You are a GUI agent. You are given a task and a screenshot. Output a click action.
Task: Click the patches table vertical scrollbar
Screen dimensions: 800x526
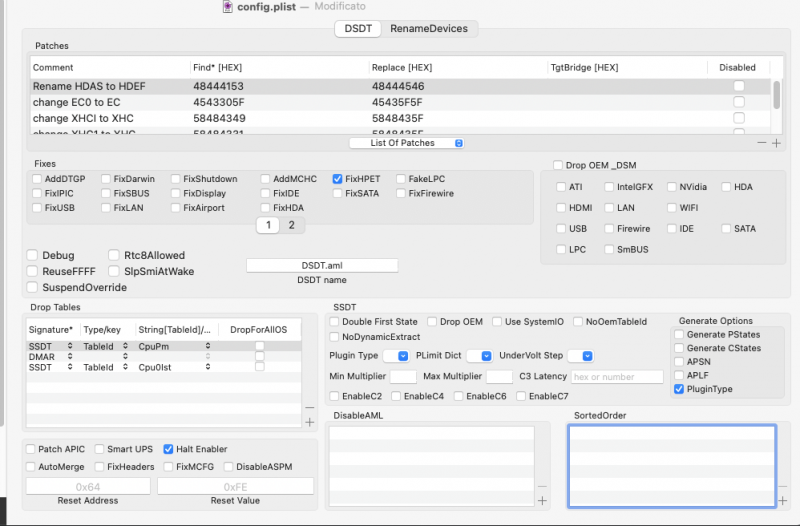point(777,95)
